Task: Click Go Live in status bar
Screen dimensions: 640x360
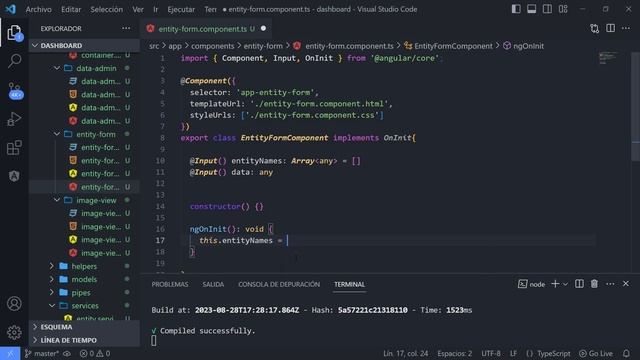Action: [596, 353]
